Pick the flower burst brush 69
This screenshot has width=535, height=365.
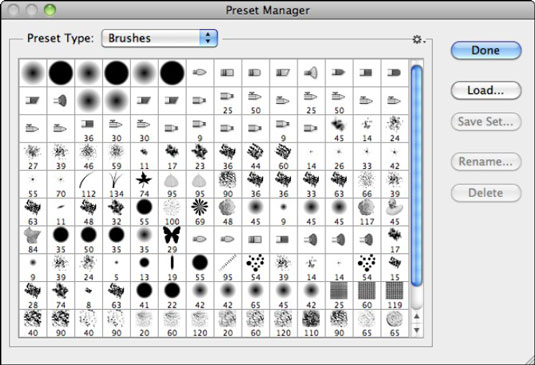tap(200, 212)
